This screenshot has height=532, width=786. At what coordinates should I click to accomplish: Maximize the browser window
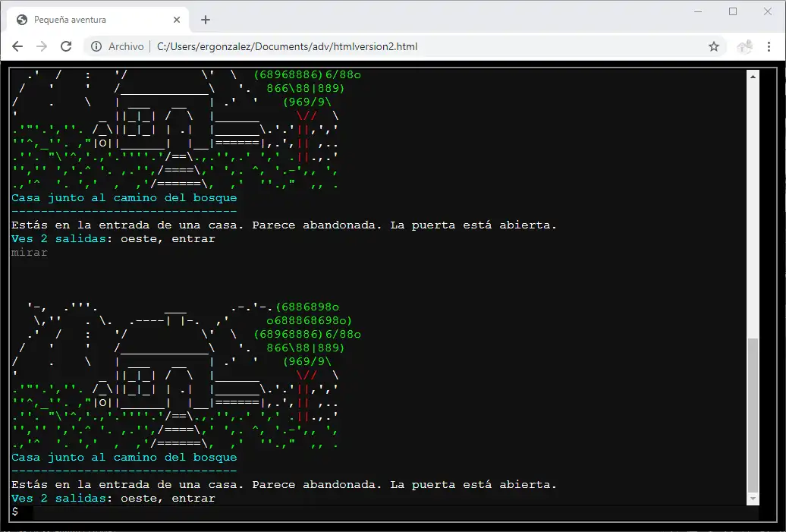(733, 11)
